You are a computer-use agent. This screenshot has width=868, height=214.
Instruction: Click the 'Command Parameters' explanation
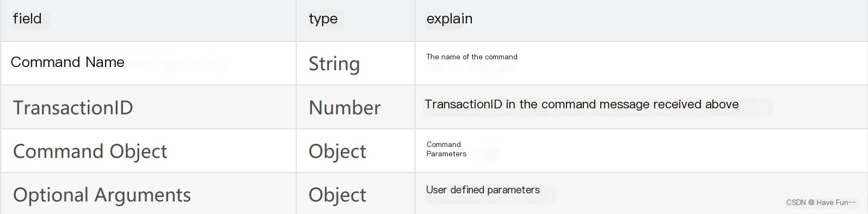tap(446, 149)
